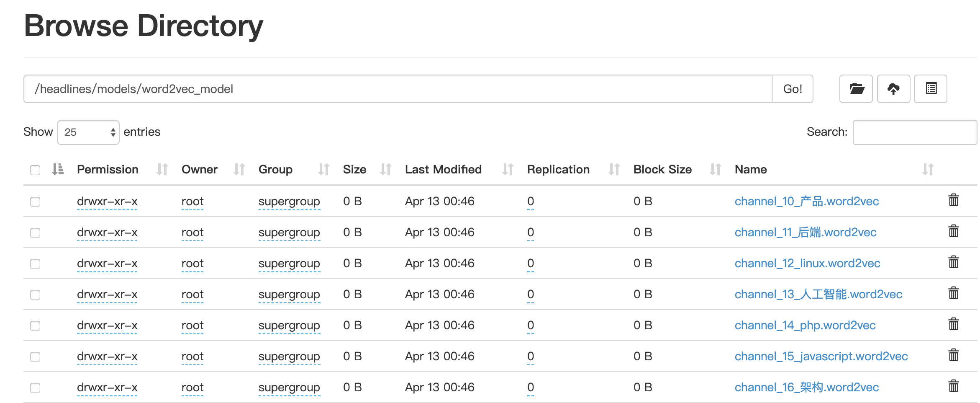This screenshot has width=980, height=403.
Task: Click the create directory folder icon
Action: point(856,89)
